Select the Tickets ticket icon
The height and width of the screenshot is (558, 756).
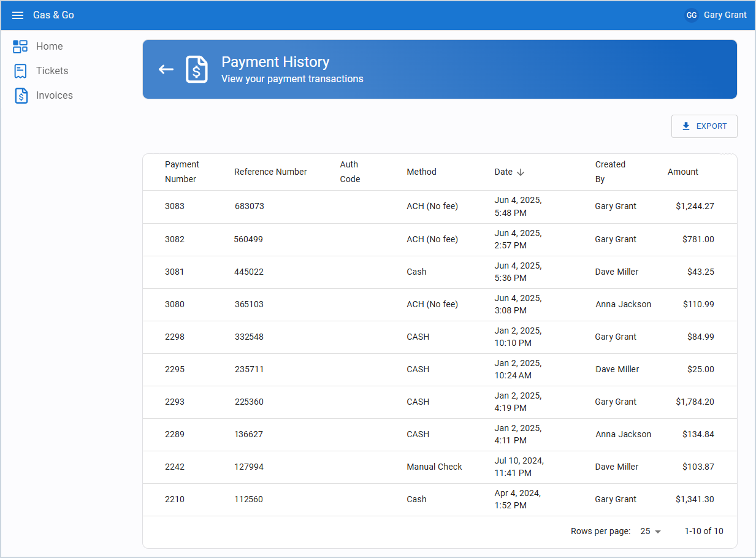20,71
